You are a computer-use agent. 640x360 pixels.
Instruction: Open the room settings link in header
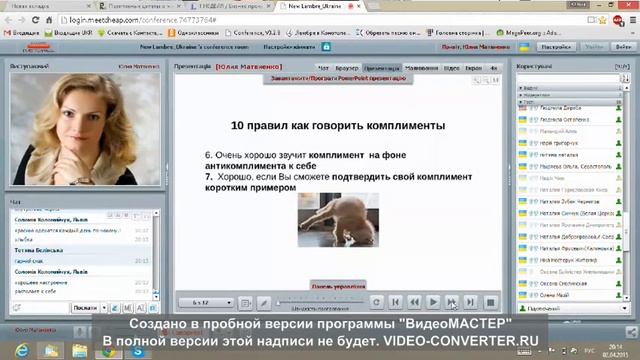tap(289, 47)
